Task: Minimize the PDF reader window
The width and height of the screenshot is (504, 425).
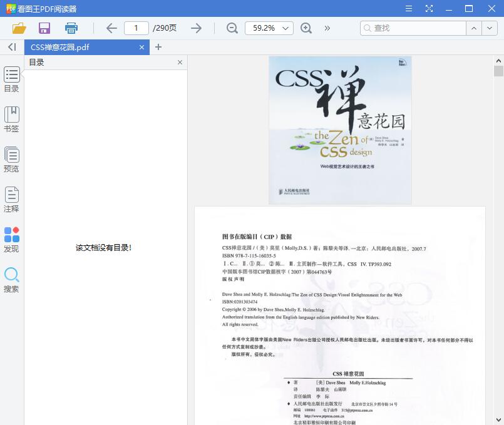Action: pyautogui.click(x=449, y=9)
